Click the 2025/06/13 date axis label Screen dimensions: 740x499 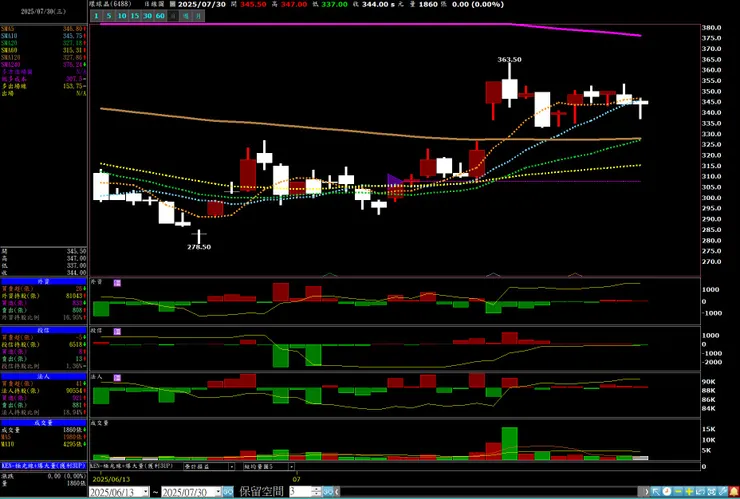[x=111, y=479]
